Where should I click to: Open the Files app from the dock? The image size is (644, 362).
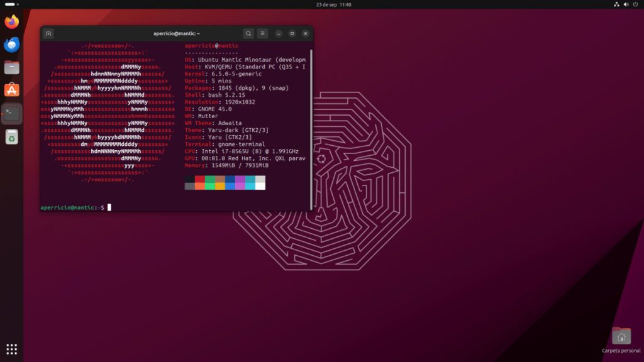[x=11, y=67]
